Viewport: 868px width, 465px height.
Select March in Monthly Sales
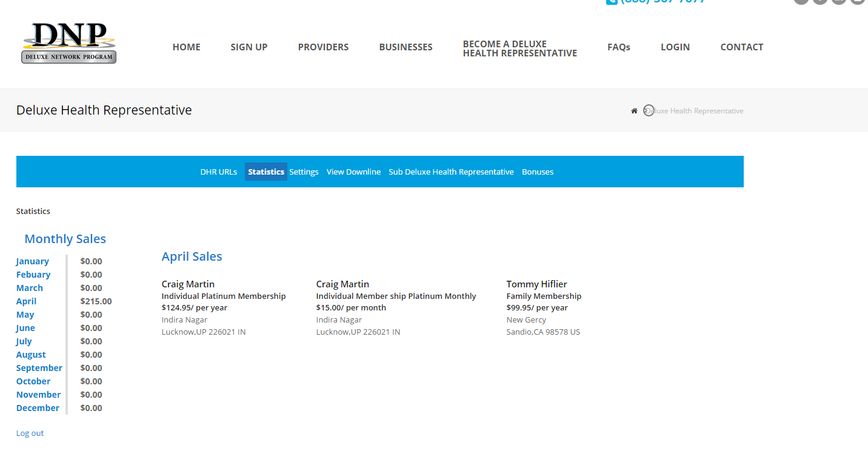[30, 288]
